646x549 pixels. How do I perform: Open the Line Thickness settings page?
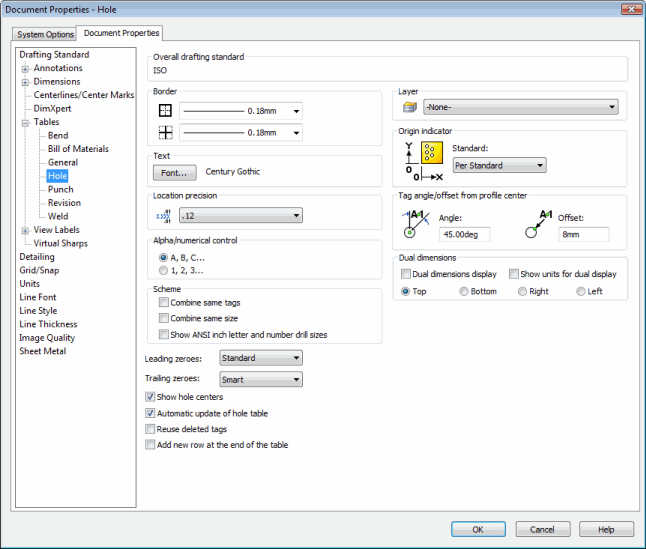click(x=48, y=324)
